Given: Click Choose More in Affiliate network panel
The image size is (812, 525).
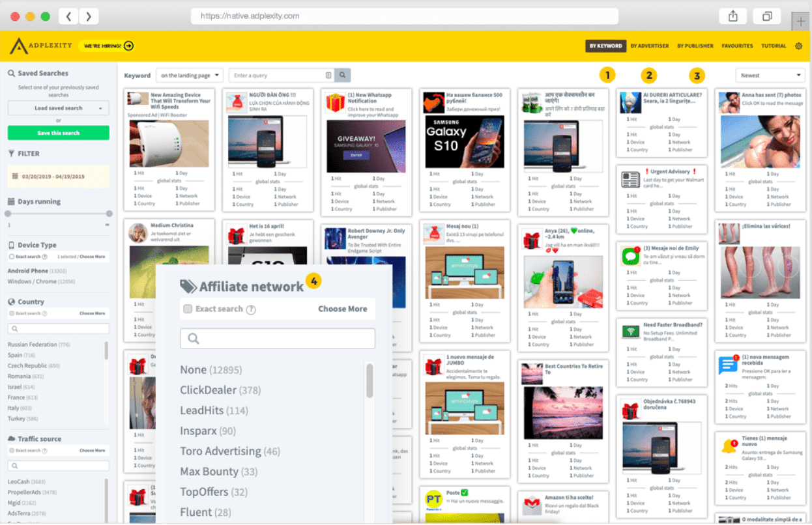Looking at the screenshot, I should pos(343,309).
